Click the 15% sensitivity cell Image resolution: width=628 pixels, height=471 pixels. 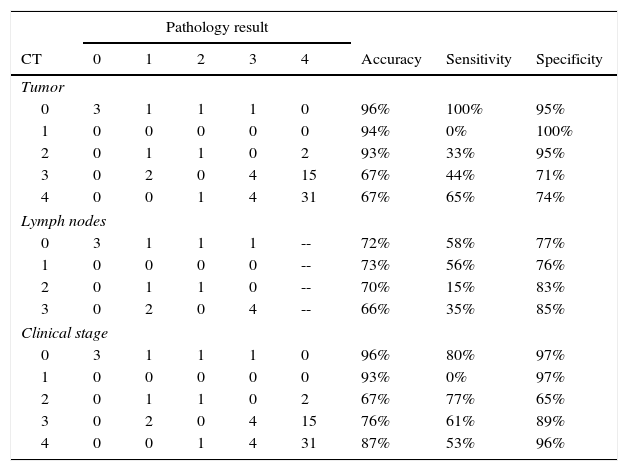[x=460, y=288]
